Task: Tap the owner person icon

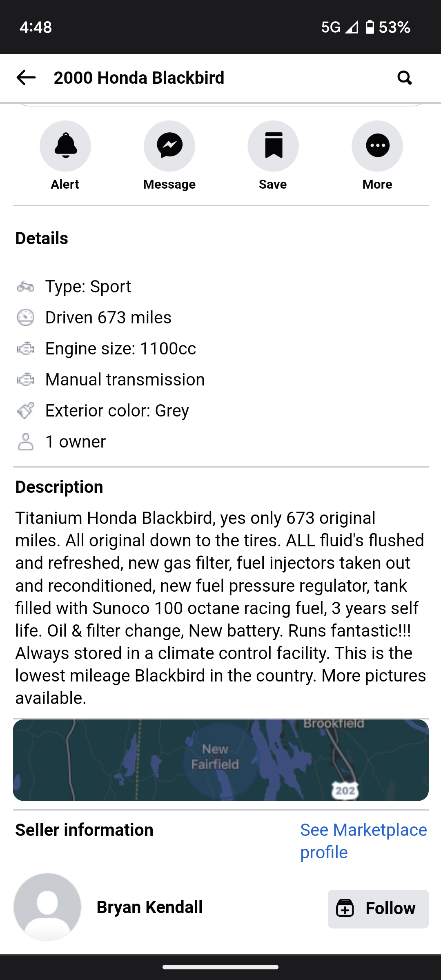Action: 26,442
